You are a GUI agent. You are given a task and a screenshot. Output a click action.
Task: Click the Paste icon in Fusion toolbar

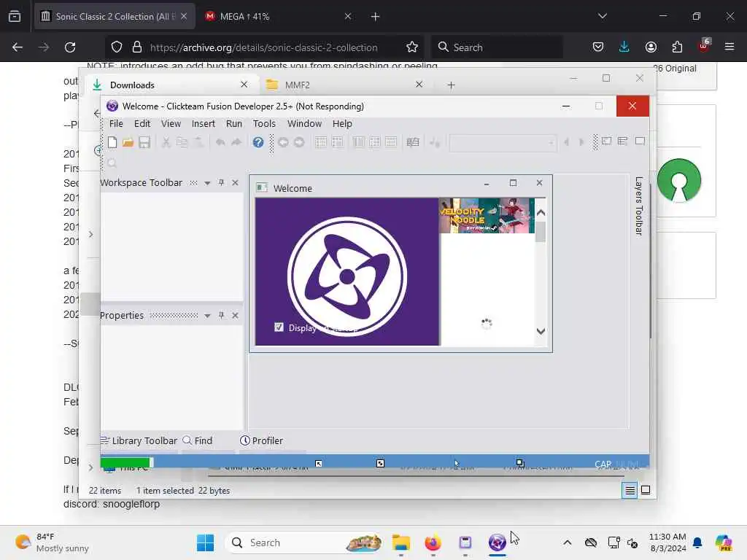click(x=198, y=142)
